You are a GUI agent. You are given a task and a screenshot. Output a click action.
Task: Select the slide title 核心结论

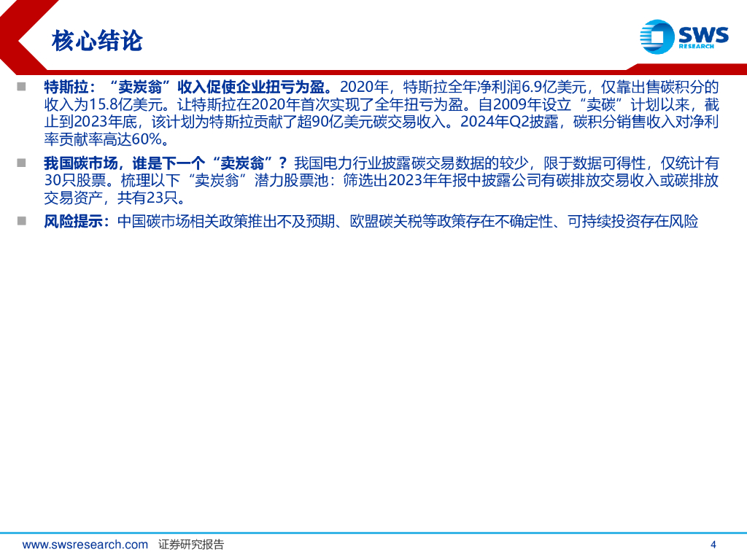pos(97,41)
